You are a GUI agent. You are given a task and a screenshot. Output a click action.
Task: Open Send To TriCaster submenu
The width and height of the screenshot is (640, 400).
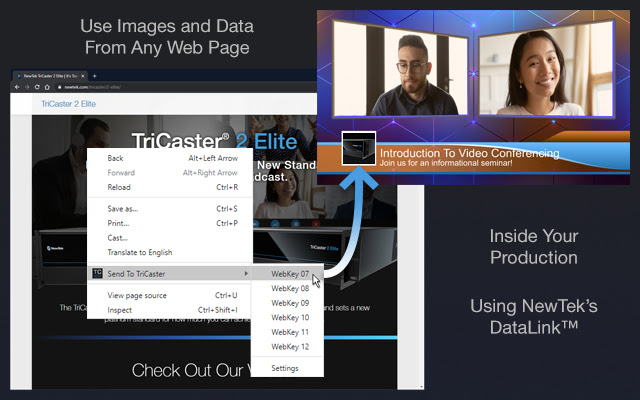point(170,273)
